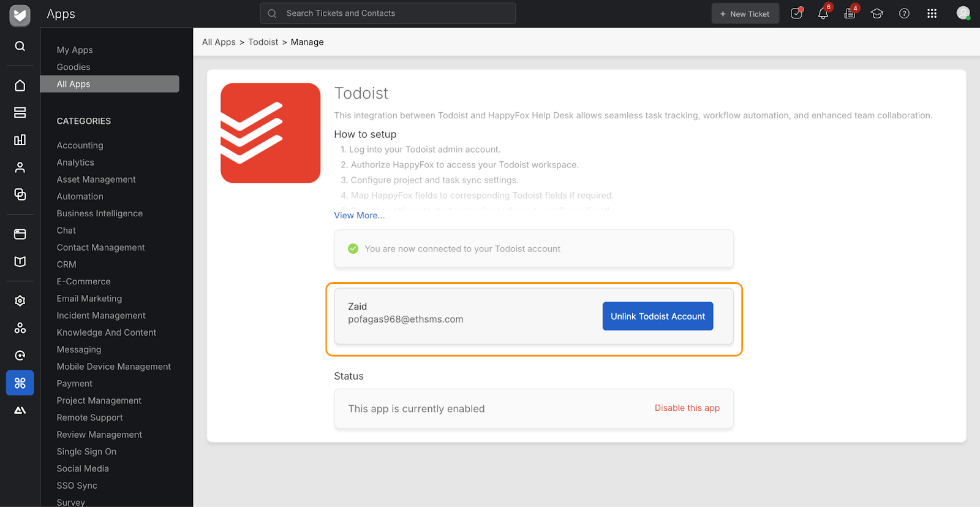Image resolution: width=980 pixels, height=507 pixels.
Task: Select the Email Marketing category
Action: pos(89,299)
